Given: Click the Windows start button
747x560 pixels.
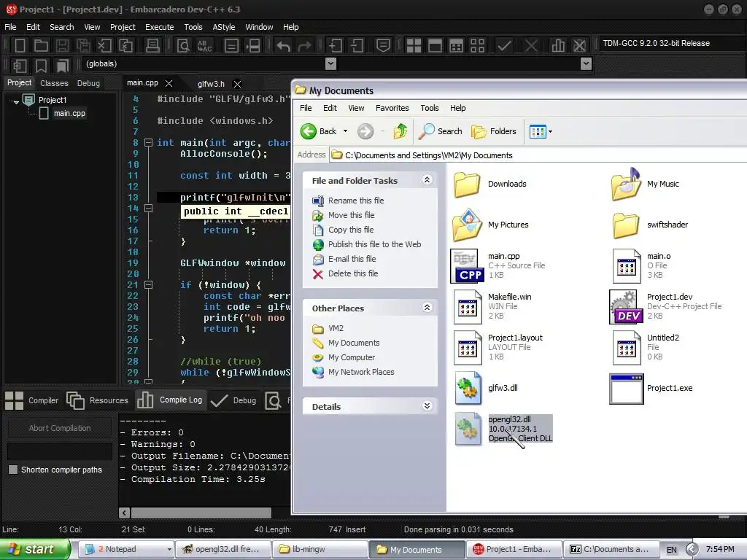Looking at the screenshot, I should [x=34, y=549].
